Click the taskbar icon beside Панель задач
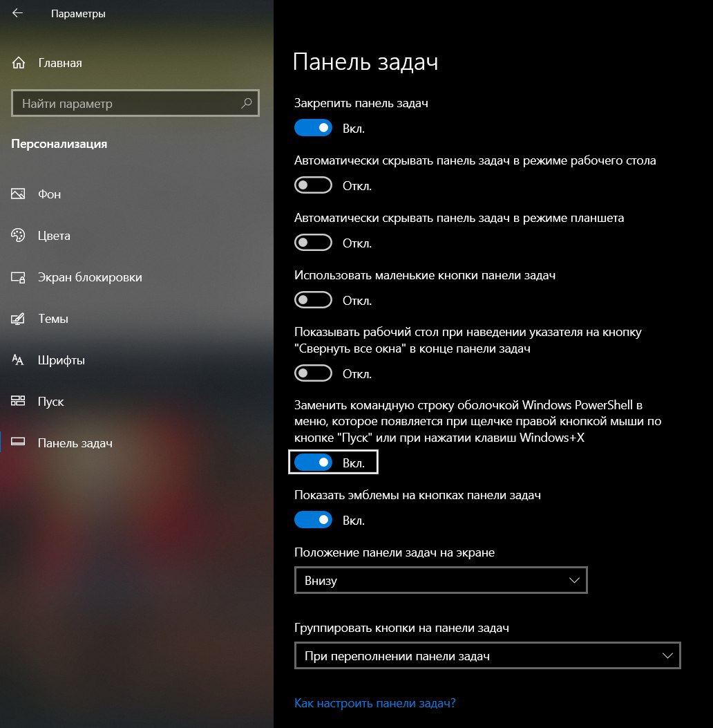 (x=18, y=442)
